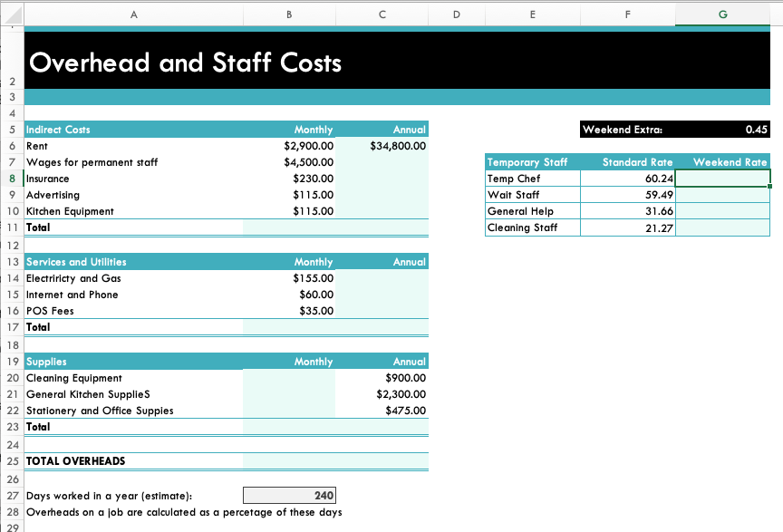Select the Weekend Rate cell for Temp Chef
The width and height of the screenshot is (783, 532).
click(722, 179)
